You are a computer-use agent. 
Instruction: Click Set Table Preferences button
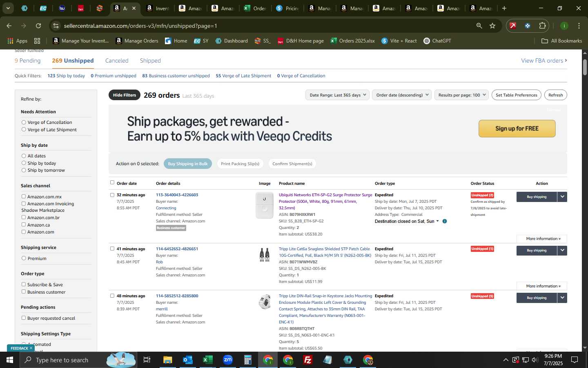517,95
